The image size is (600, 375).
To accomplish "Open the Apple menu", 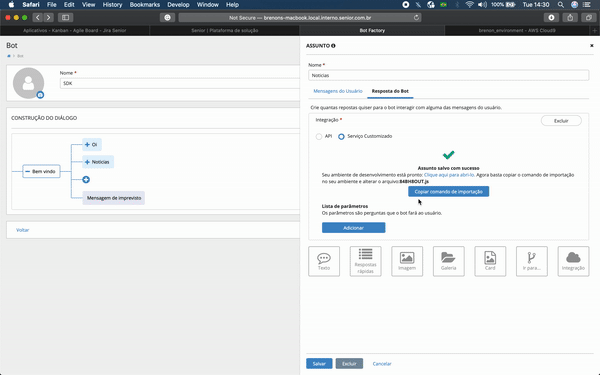I will point(11,5).
